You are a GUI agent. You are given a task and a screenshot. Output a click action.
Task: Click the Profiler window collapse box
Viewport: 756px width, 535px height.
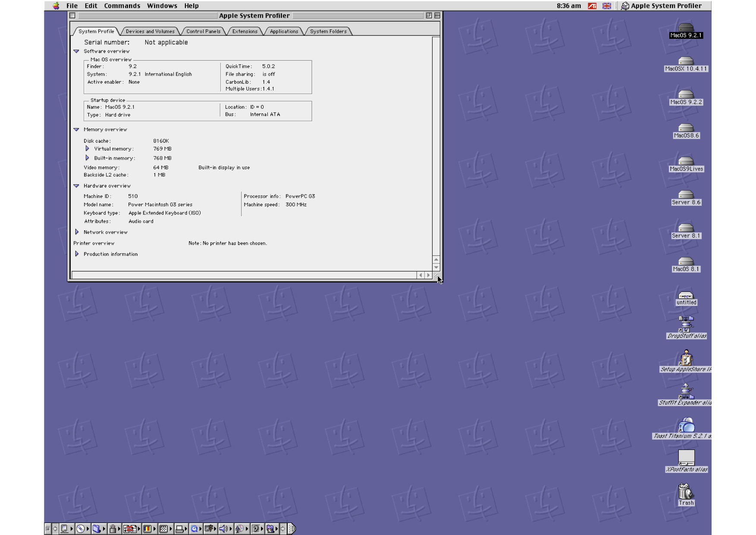click(x=437, y=16)
